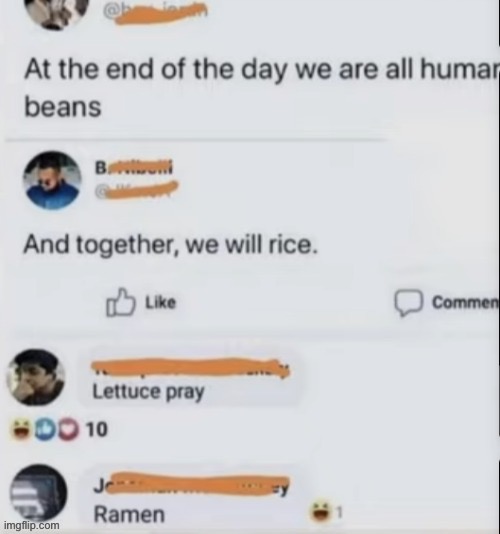Click the thumbs-up Like icon

[121, 302]
